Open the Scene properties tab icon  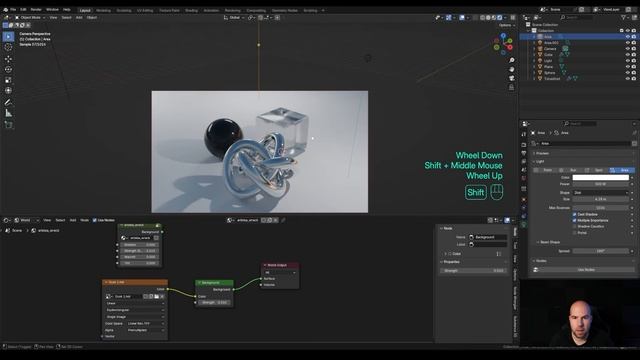pos(524,170)
